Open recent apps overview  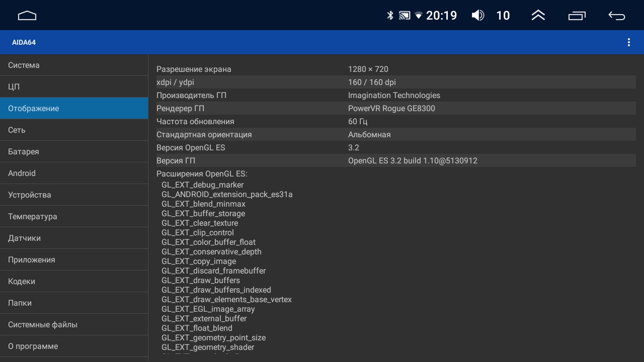pos(577,16)
